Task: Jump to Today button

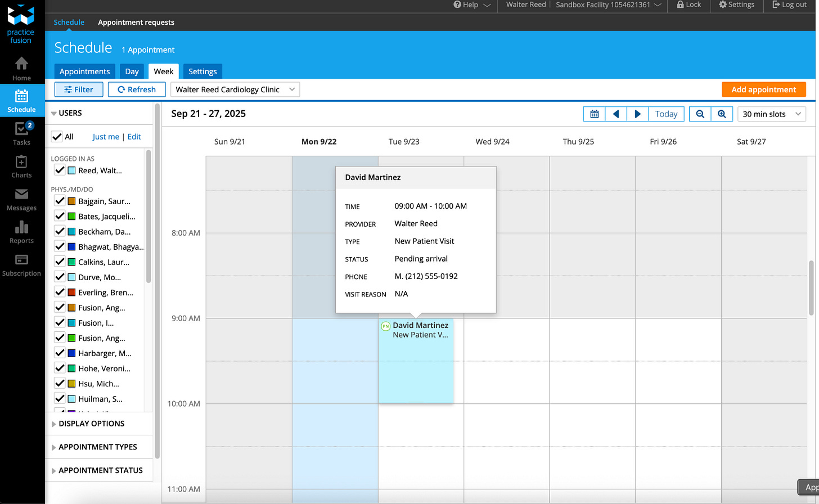Action: click(x=667, y=114)
